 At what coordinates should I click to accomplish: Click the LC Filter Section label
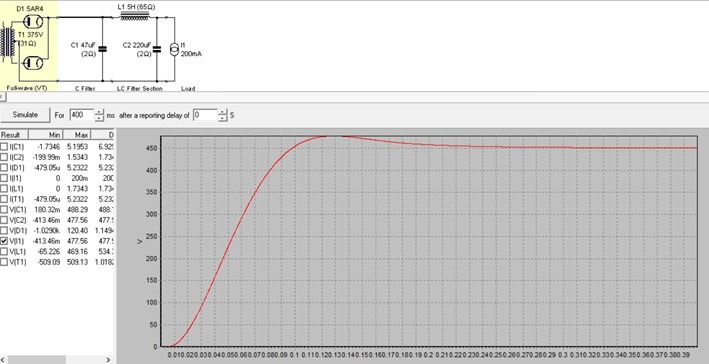point(139,89)
